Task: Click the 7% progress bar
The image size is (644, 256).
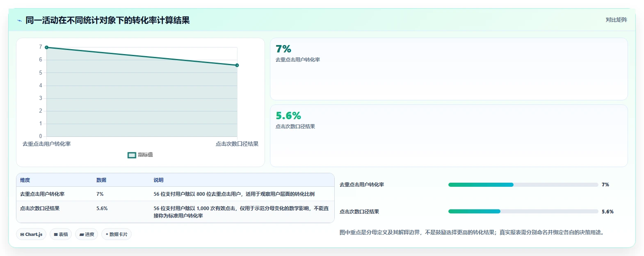Action: pos(523,185)
